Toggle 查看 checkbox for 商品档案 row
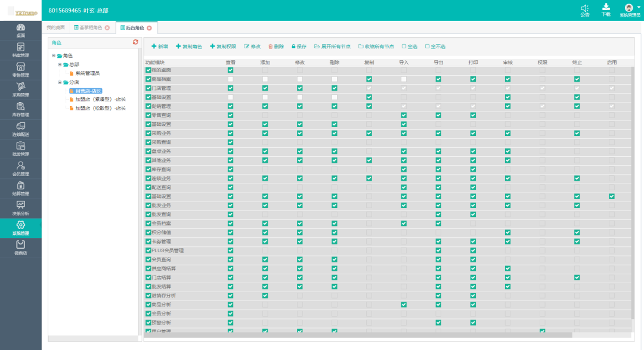The image size is (644, 350). pos(230,79)
